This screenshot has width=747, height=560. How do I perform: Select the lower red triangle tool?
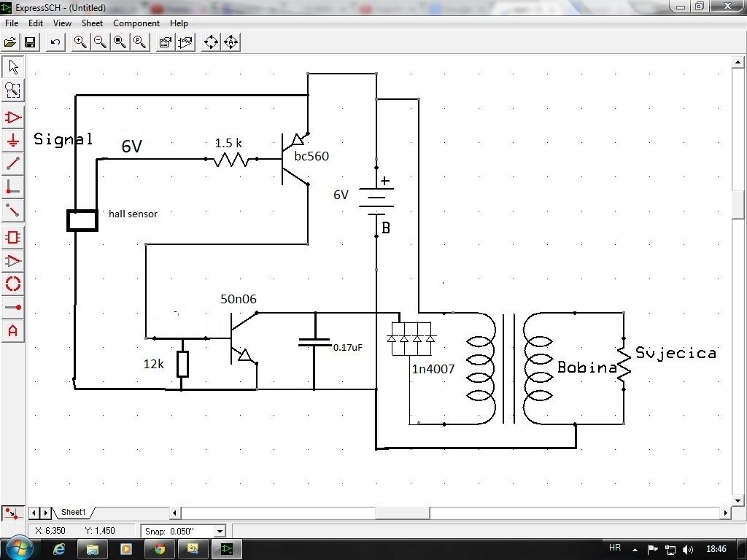13,260
